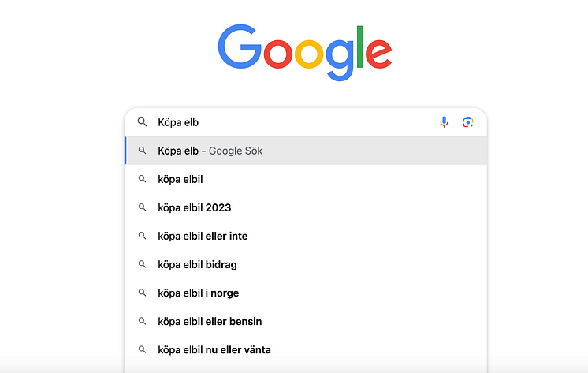Click magnifier icon beside 'köpa elbil eller inte'
The height and width of the screenshot is (373, 588).
[x=142, y=236]
